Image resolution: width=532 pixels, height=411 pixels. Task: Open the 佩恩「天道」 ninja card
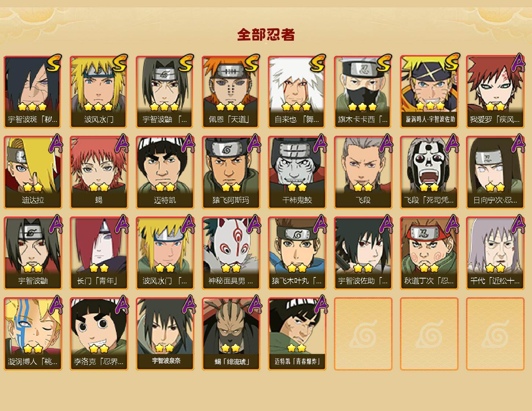231,92
